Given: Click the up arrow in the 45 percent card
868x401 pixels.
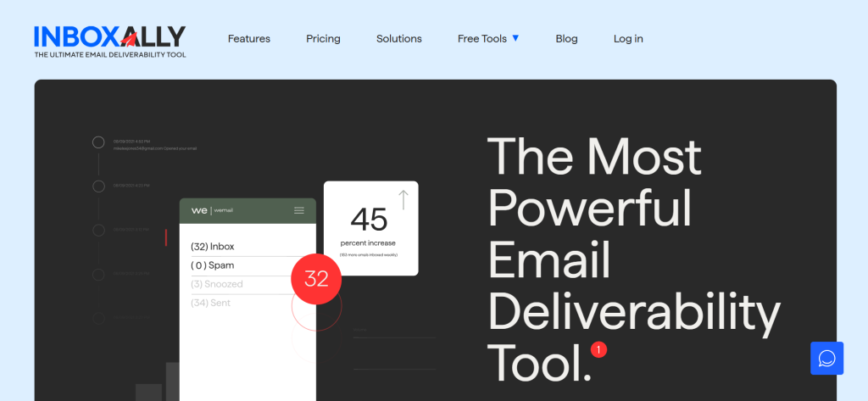Looking at the screenshot, I should click(403, 200).
